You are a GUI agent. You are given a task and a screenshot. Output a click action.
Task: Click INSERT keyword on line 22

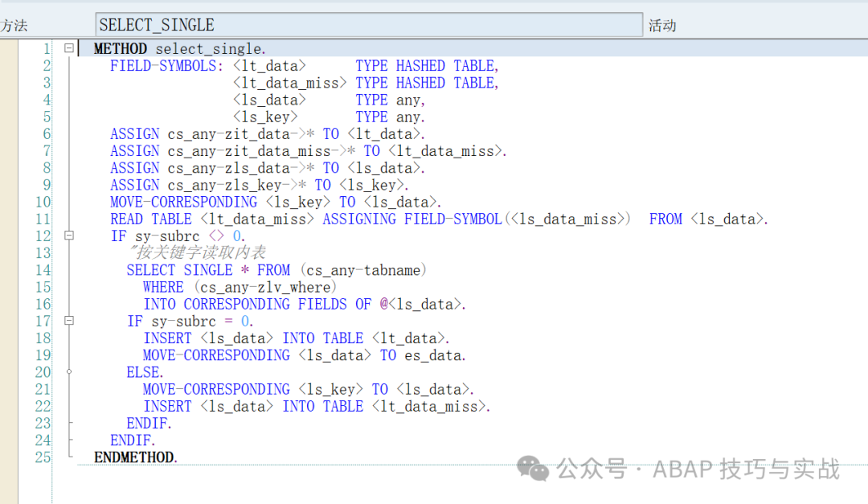[x=167, y=407]
